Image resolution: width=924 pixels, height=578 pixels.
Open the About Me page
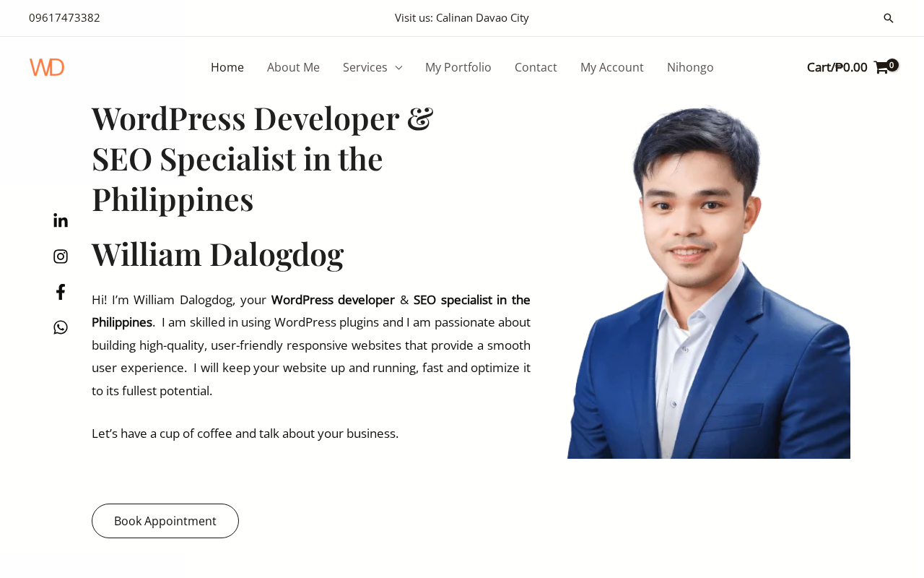tap(293, 67)
